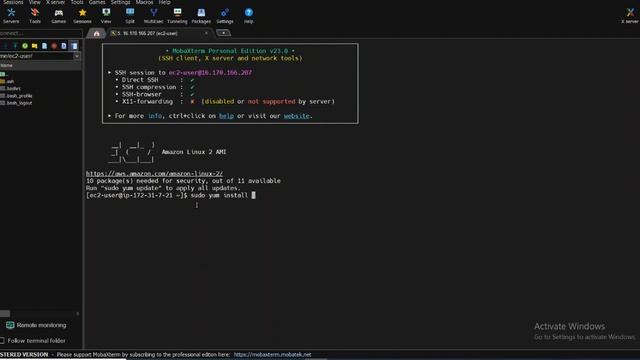Image resolution: width=640 pixels, height=360 pixels.
Task: Click the 'help' link in the banner
Action: [226, 116]
